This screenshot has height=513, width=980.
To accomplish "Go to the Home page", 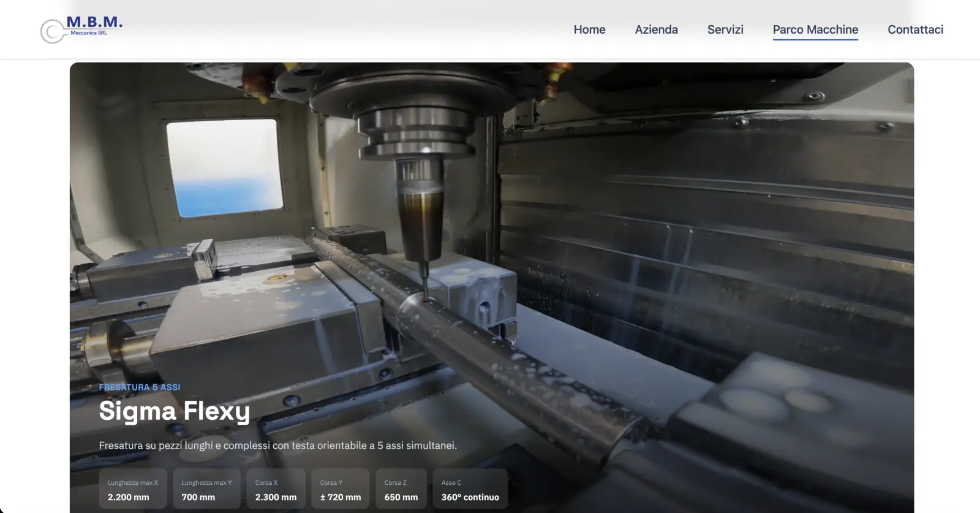I will click(x=589, y=29).
